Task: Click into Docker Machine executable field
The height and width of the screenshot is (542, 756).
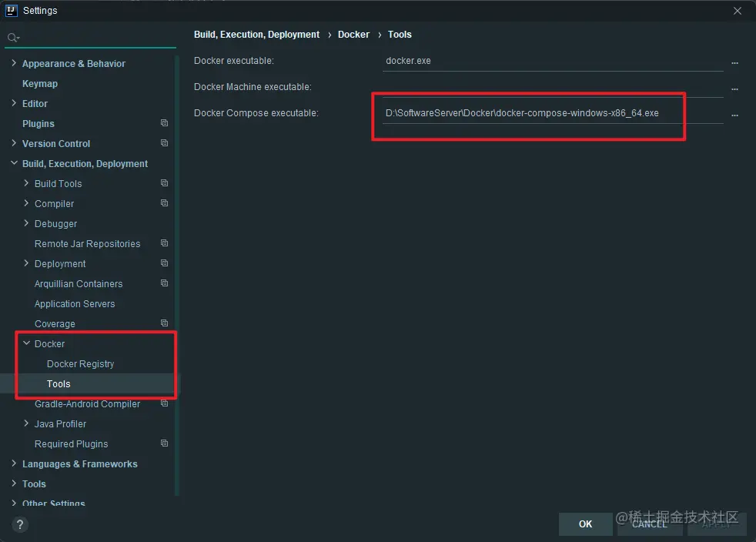Action: [x=553, y=87]
